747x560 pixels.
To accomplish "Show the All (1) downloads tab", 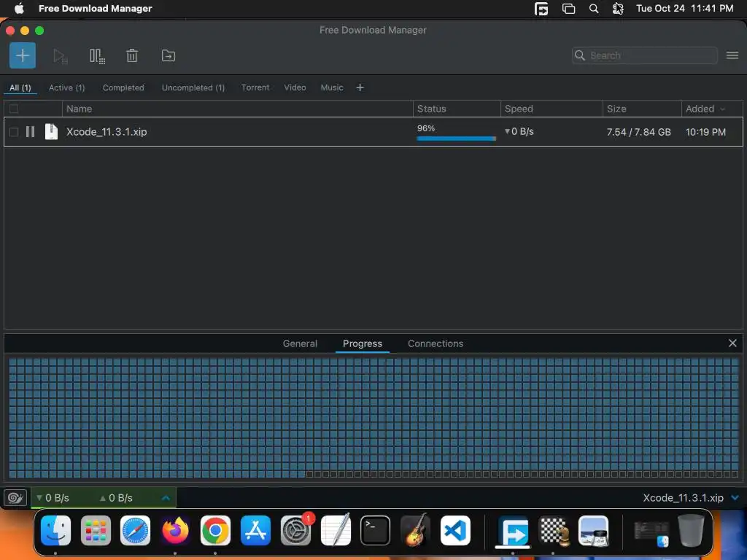I will (x=20, y=87).
